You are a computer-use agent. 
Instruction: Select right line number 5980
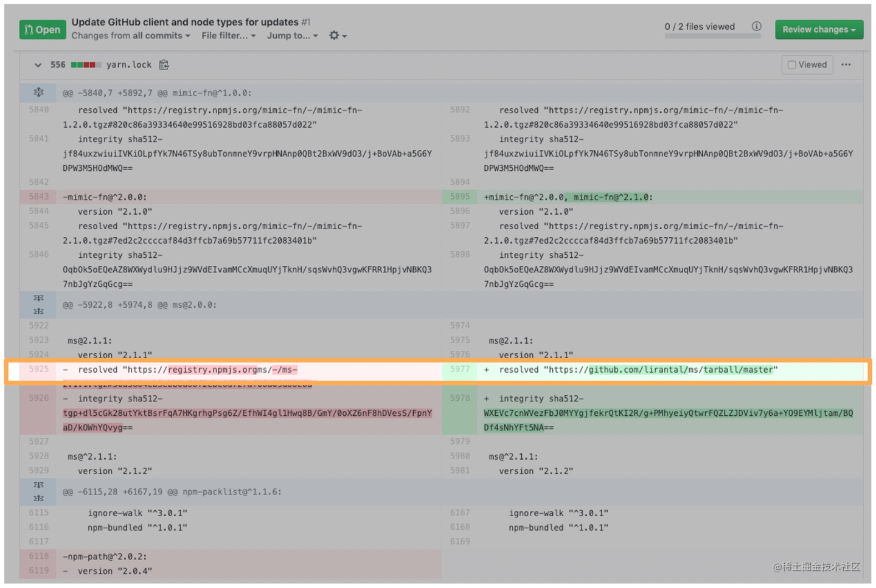point(460,456)
